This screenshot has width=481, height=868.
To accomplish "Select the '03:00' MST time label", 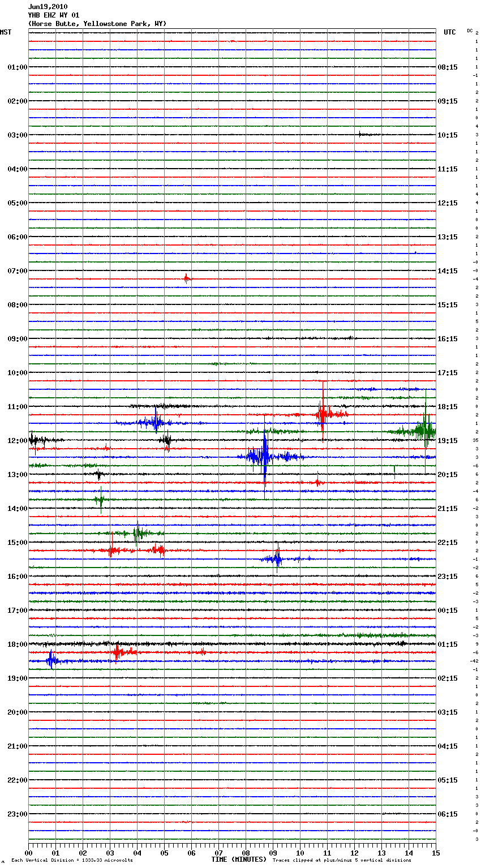I will coord(17,135).
